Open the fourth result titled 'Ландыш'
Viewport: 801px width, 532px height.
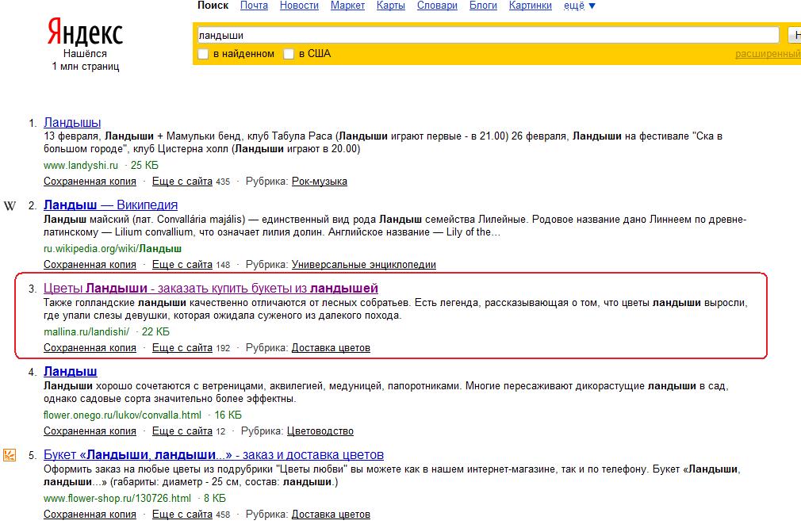point(71,372)
